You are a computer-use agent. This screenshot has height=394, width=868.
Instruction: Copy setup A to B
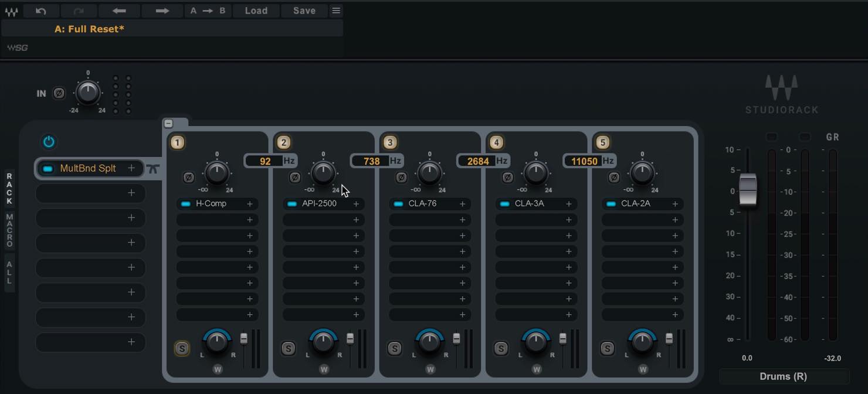pos(208,11)
